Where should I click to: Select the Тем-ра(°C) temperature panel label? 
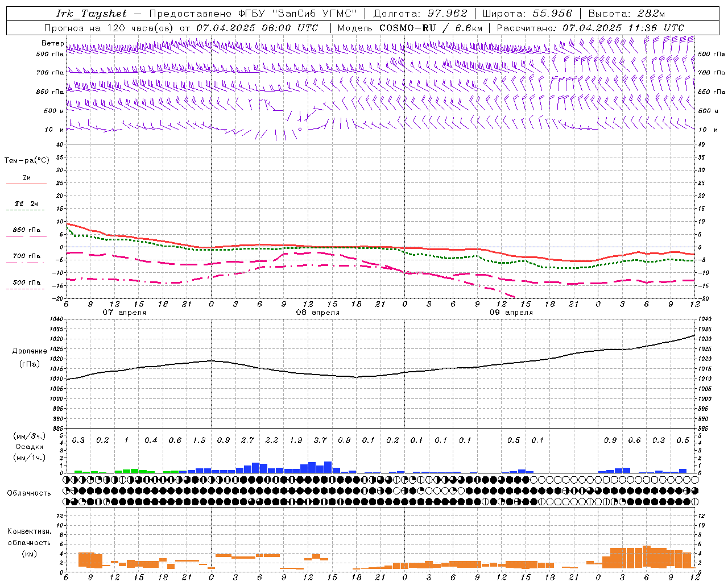[x=27, y=161]
